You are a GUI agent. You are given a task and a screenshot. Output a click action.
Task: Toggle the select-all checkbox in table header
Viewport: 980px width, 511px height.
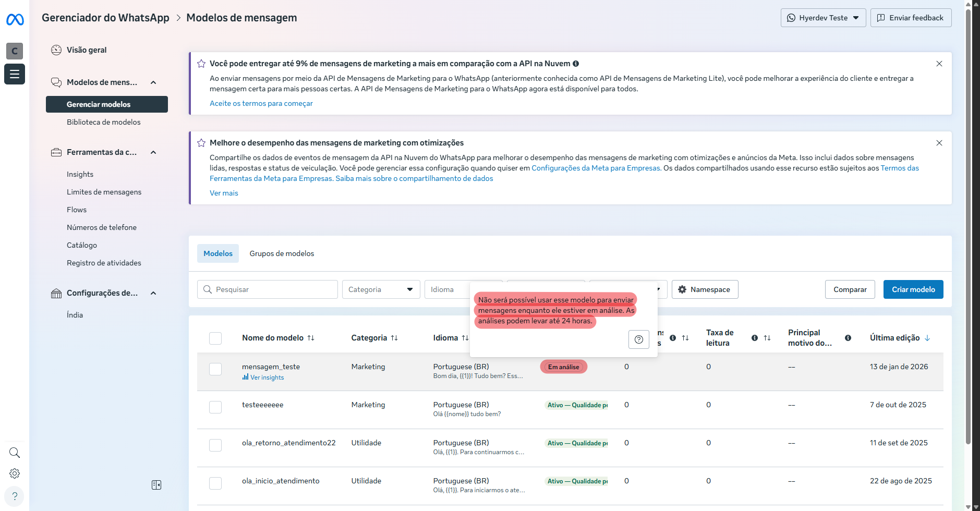click(x=215, y=338)
